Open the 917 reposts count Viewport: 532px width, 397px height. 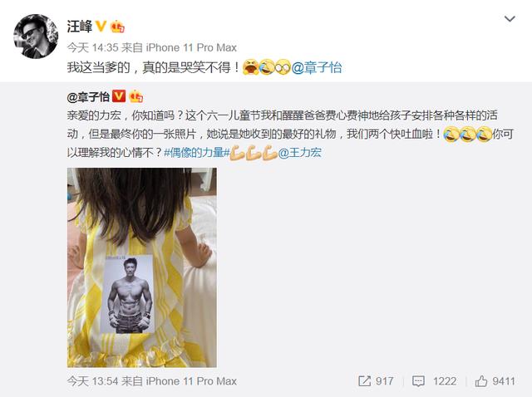pyautogui.click(x=384, y=381)
